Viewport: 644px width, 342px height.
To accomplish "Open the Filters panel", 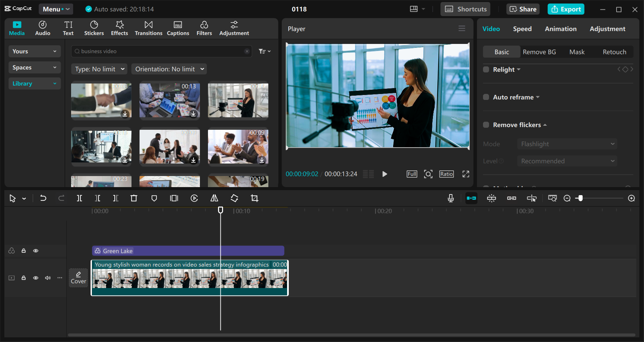I will coord(204,28).
